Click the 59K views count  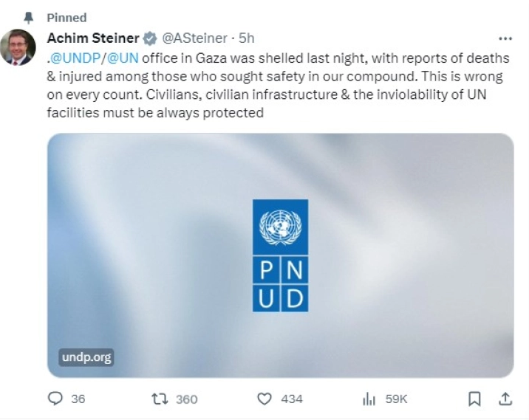(x=397, y=399)
